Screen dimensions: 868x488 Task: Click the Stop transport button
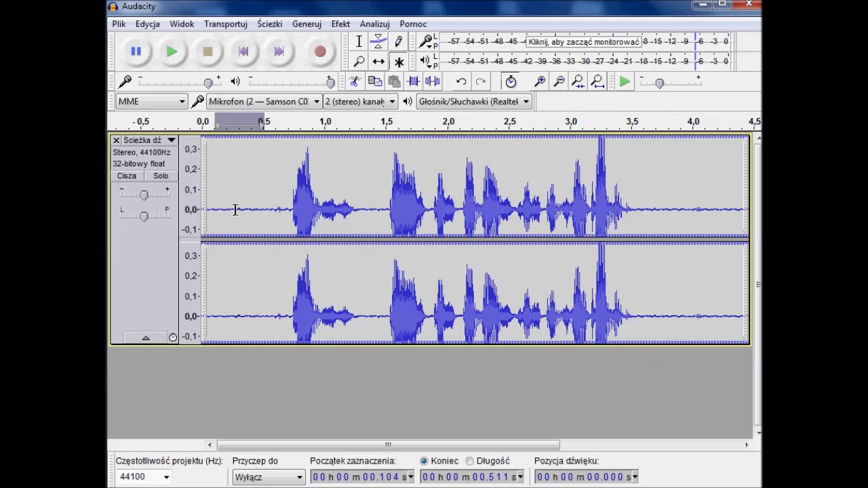(208, 52)
